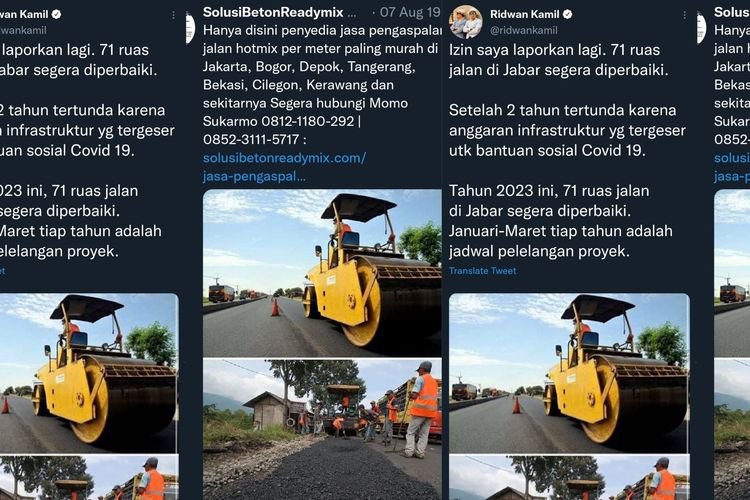Click the 07 Aug 19 timestamp

[409, 12]
